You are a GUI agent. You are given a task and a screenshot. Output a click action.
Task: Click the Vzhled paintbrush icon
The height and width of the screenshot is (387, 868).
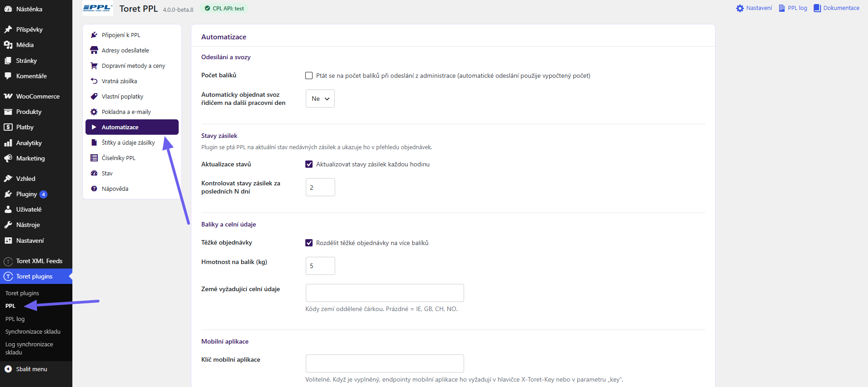click(8, 179)
